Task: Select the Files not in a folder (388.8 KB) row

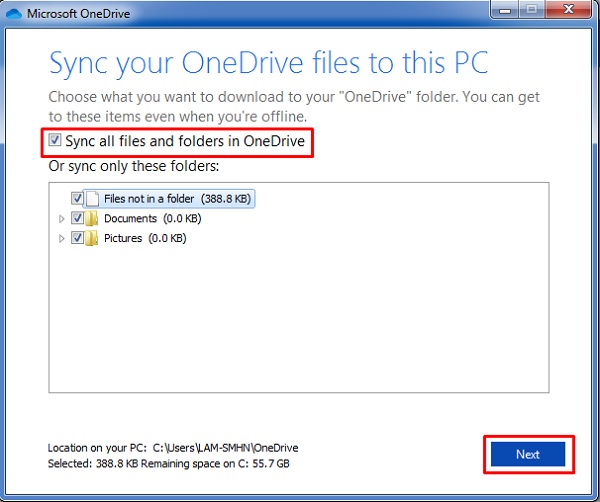Action: [169, 199]
